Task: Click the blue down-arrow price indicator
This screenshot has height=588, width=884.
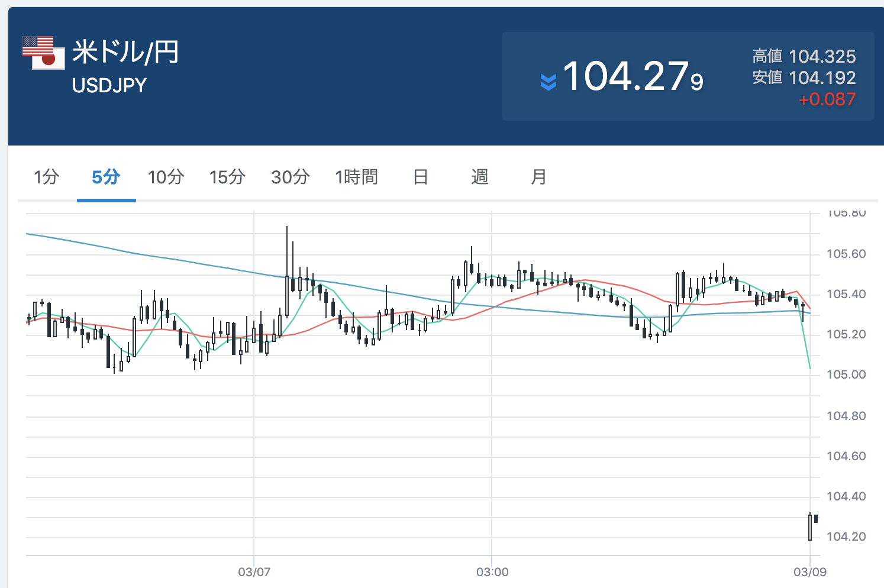Action: (x=549, y=82)
